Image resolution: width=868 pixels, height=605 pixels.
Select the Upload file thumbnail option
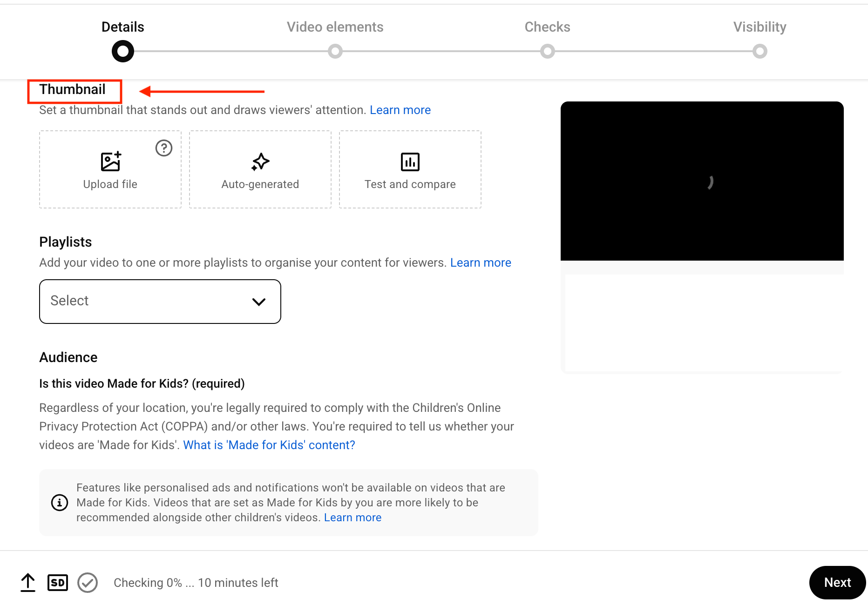(x=110, y=169)
